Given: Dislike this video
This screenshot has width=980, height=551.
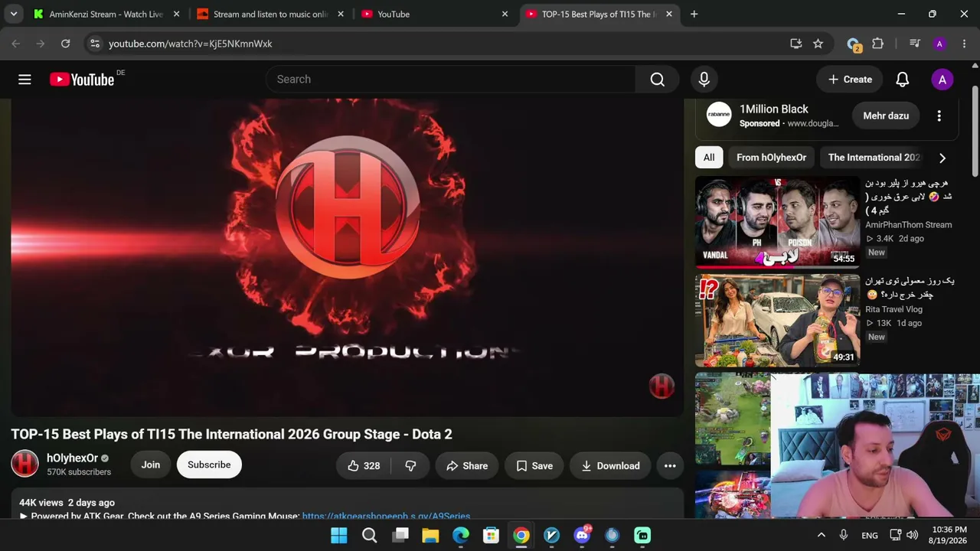Looking at the screenshot, I should (x=410, y=465).
